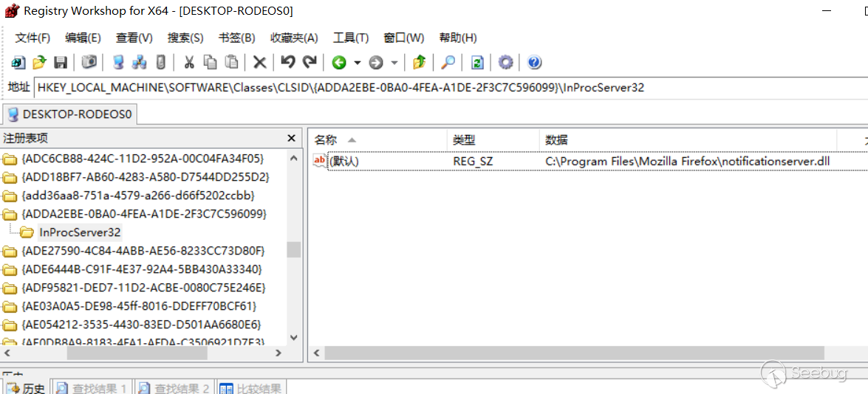Switch to the 比较结果 tab

(250, 389)
